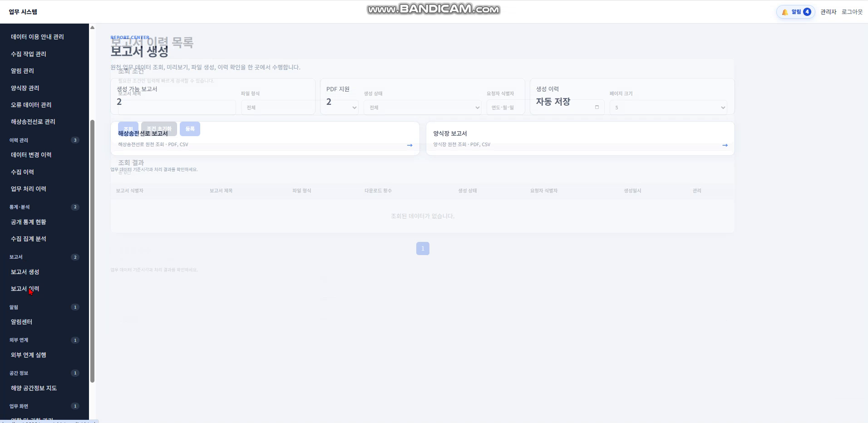
Task: Collapse the 알림 sidebar group header
Action: [x=44, y=307]
